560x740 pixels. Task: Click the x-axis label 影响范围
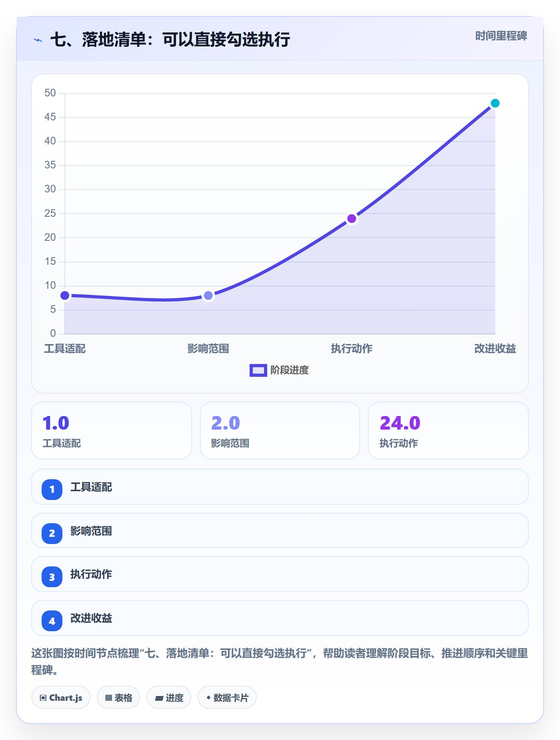(x=208, y=349)
